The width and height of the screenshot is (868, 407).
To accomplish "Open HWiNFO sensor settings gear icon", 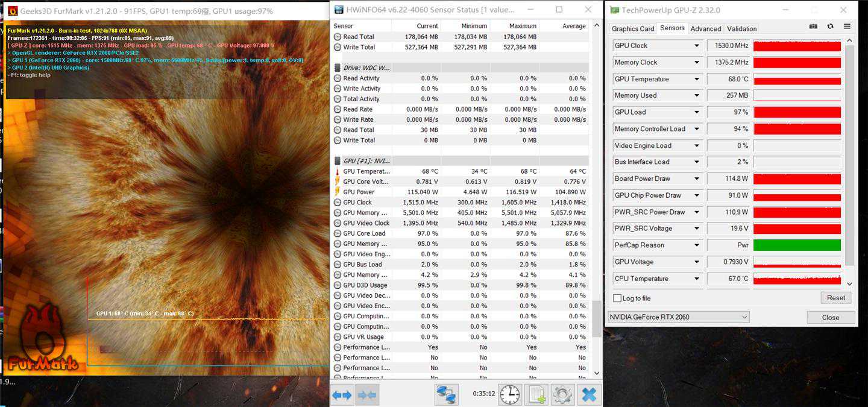I will click(x=562, y=395).
